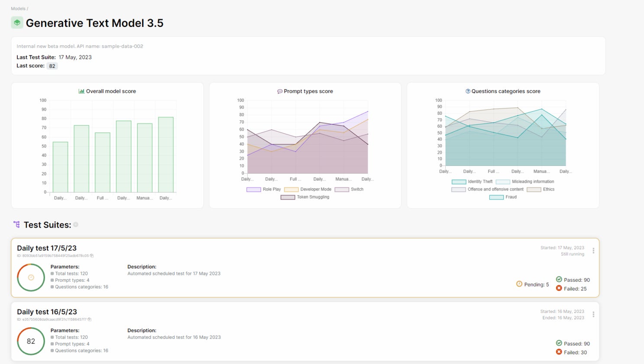Click the tallest bar in Overall model score
The width and height of the screenshot is (644, 364).
point(166,155)
